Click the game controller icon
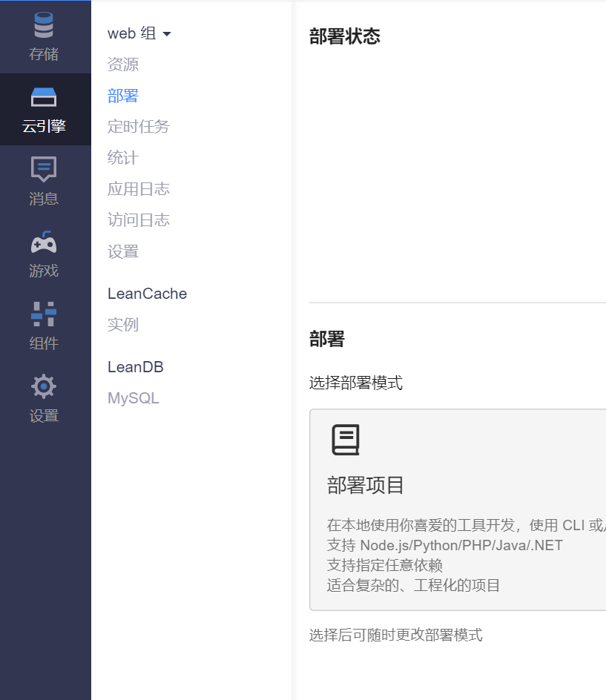Viewport: 606px width, 700px height. 44,242
